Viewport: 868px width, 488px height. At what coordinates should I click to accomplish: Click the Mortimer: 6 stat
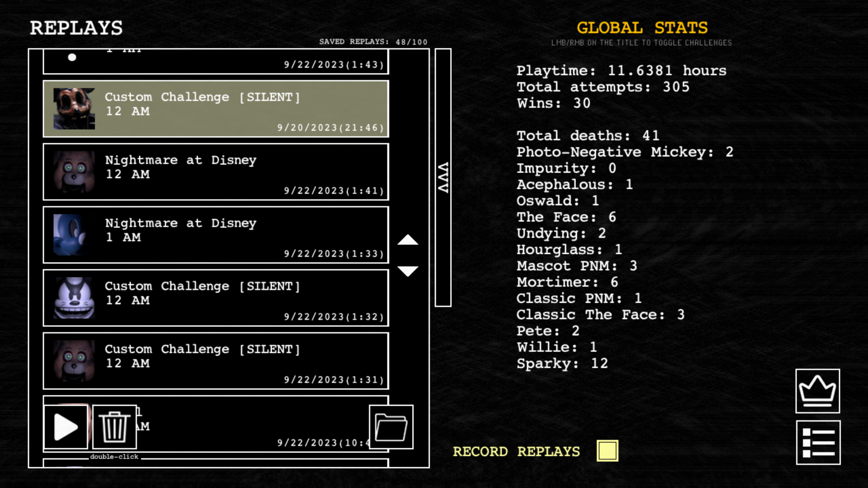567,282
